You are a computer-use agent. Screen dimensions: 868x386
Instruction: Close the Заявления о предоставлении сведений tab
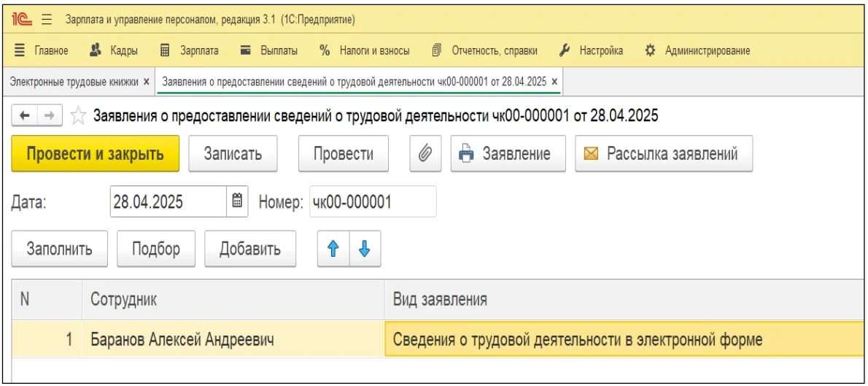pos(554,82)
